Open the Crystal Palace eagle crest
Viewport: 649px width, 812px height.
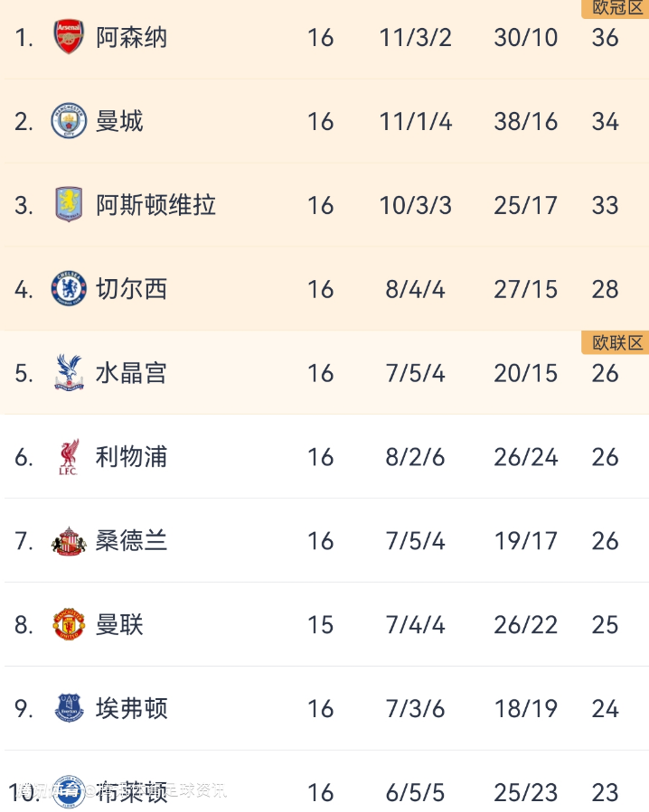(69, 373)
